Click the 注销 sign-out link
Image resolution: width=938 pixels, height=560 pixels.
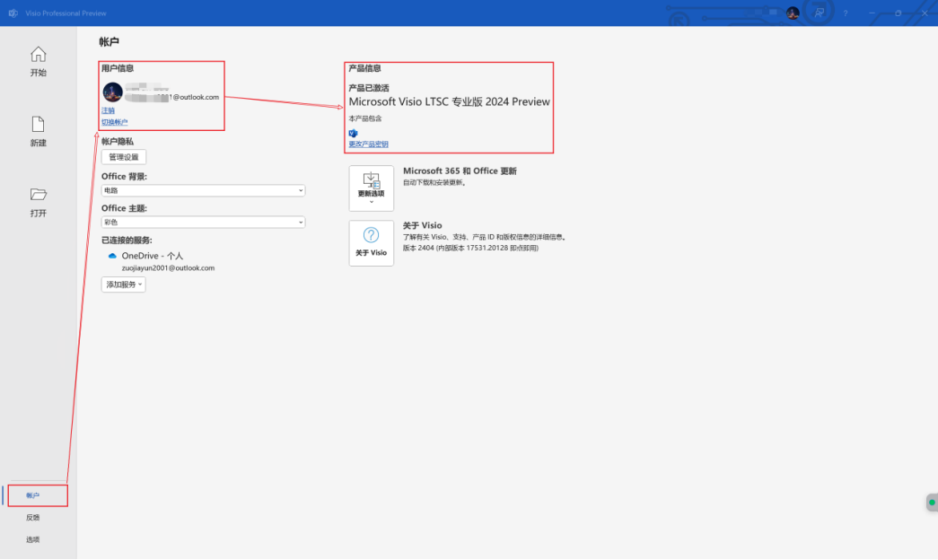108,110
